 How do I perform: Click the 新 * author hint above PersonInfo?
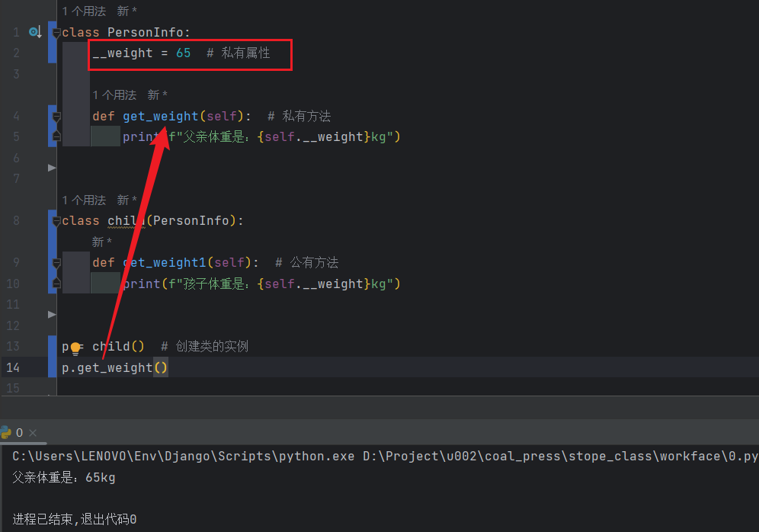[126, 11]
